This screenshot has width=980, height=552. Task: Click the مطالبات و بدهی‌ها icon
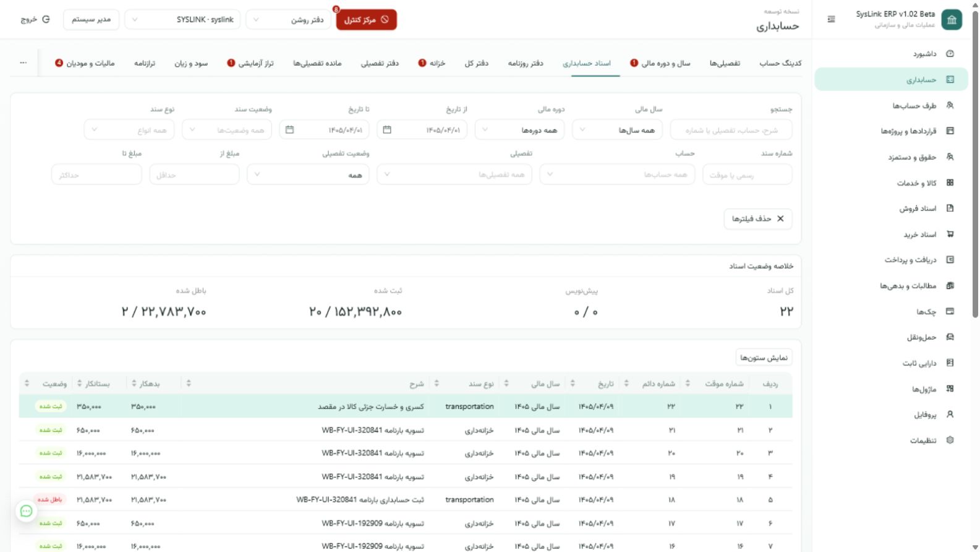click(x=950, y=286)
